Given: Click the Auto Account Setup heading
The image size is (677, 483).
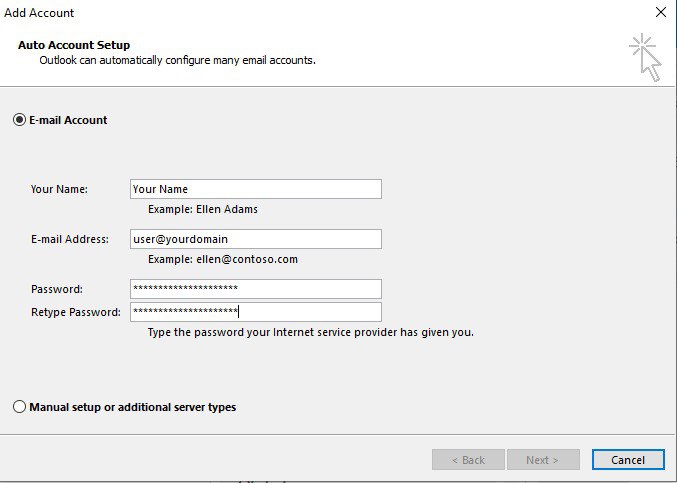Looking at the screenshot, I should click(74, 45).
